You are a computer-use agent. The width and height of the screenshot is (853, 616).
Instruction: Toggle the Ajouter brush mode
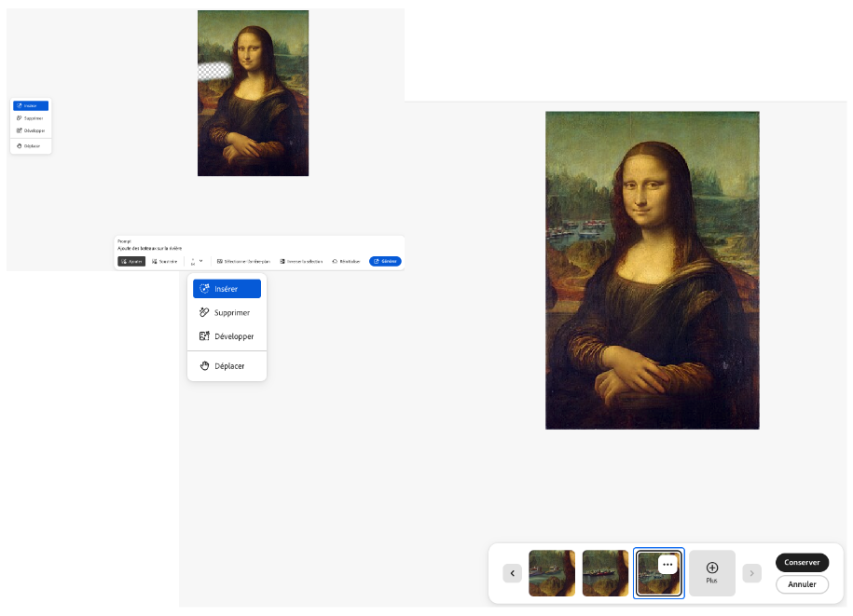click(131, 262)
